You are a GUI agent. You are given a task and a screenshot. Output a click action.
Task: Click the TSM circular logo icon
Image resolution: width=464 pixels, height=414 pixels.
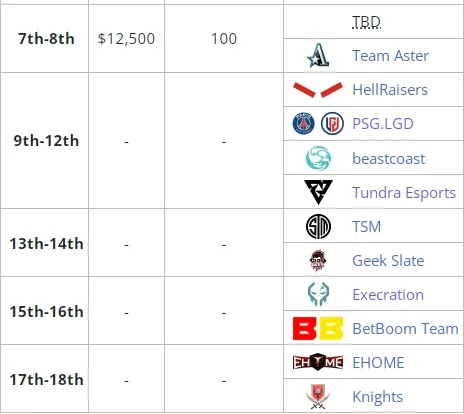tap(318, 227)
